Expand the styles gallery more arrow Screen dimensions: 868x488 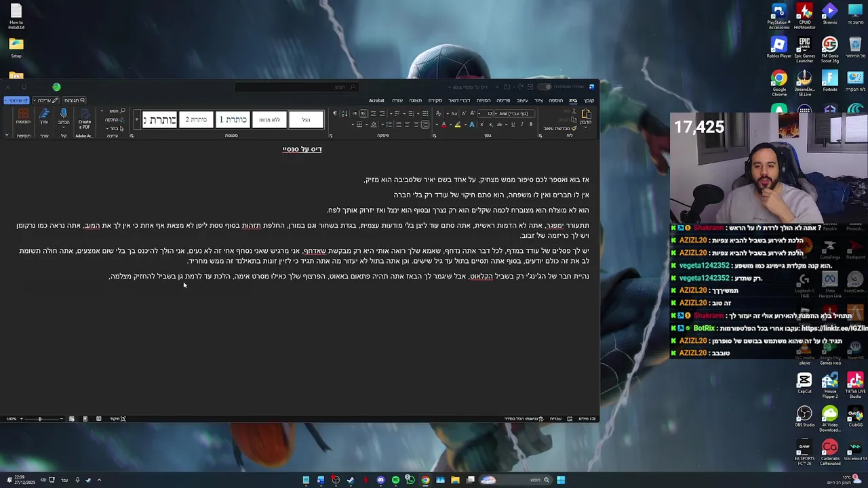point(137,119)
